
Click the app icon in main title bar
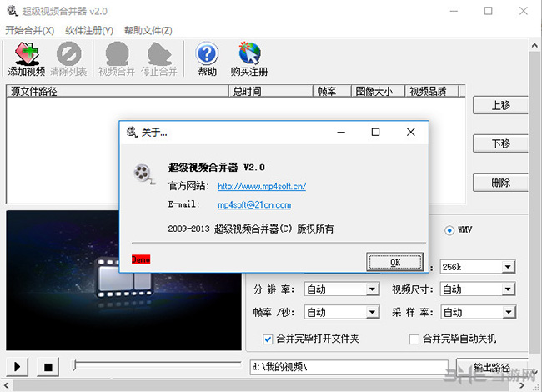[x=13, y=11]
